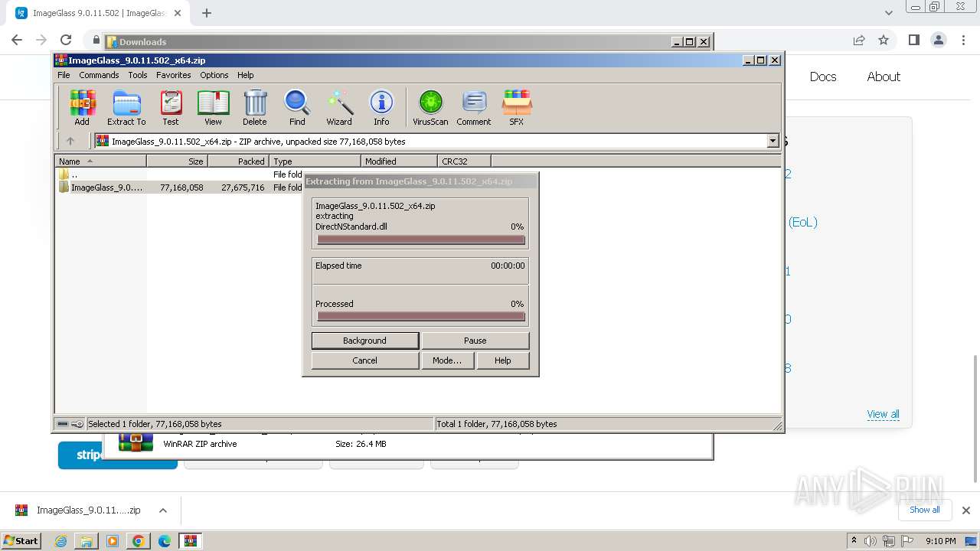Open Edge from taskbar
This screenshot has height=551, width=980.
coord(165,541)
